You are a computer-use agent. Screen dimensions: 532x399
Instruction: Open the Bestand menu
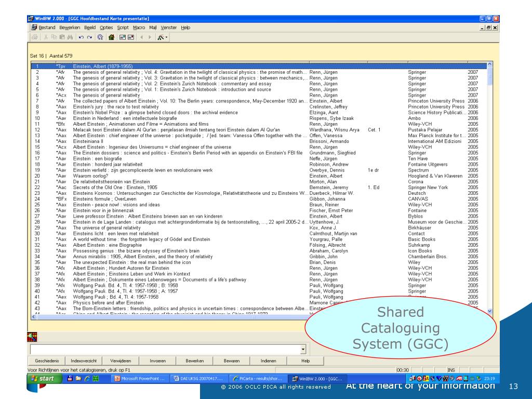[x=47, y=28]
